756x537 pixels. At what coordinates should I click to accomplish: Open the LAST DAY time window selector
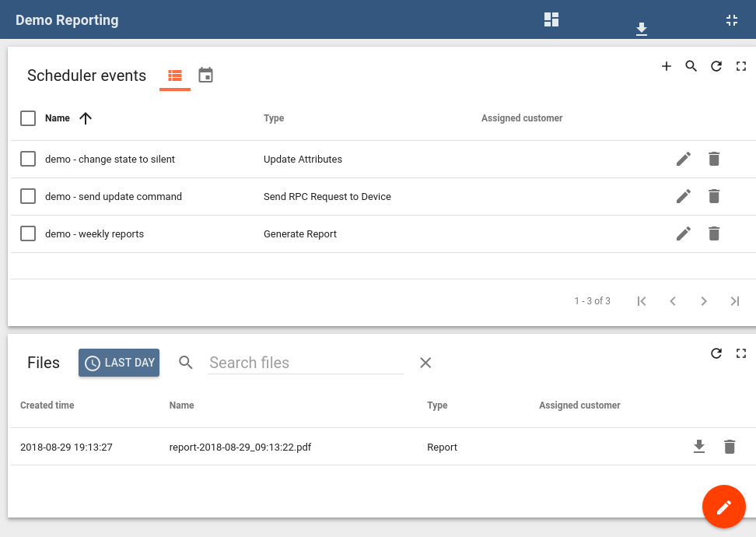coord(119,363)
